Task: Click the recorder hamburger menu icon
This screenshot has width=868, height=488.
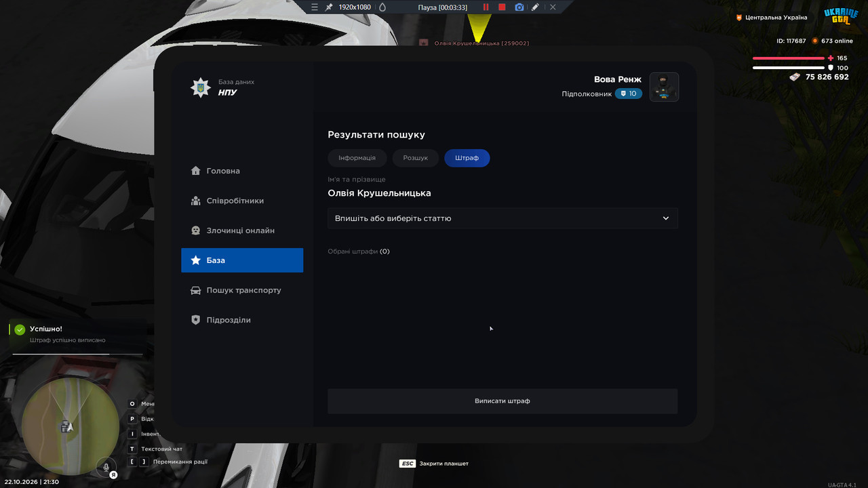Action: coord(314,7)
